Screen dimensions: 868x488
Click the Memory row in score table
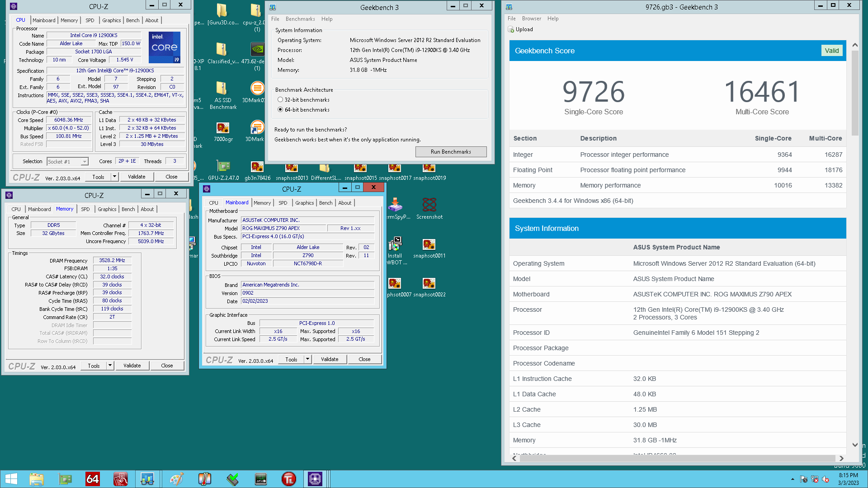coord(677,185)
